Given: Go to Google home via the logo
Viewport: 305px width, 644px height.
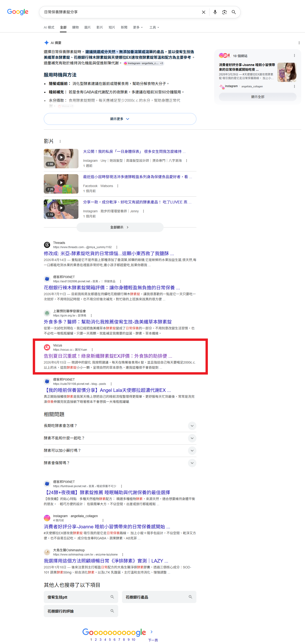Looking at the screenshot, I should click(18, 12).
